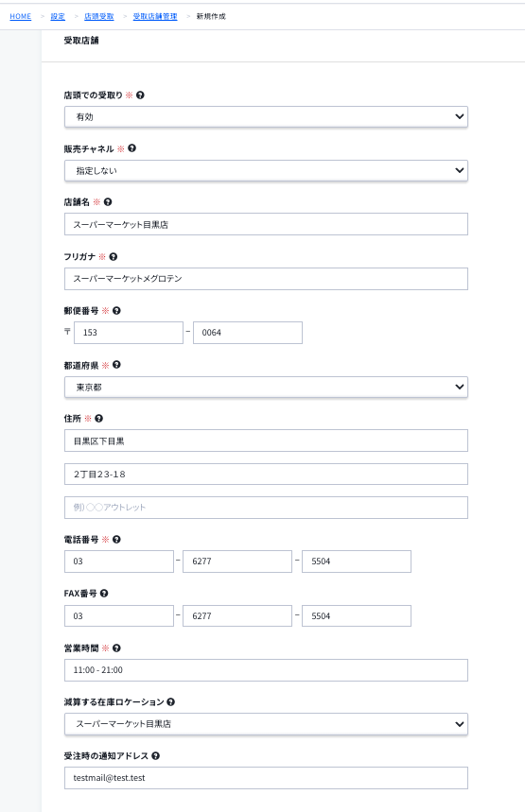Click the 営業時間 input with 11:00 - 21:00
The height and width of the screenshot is (812, 525).
click(x=266, y=670)
